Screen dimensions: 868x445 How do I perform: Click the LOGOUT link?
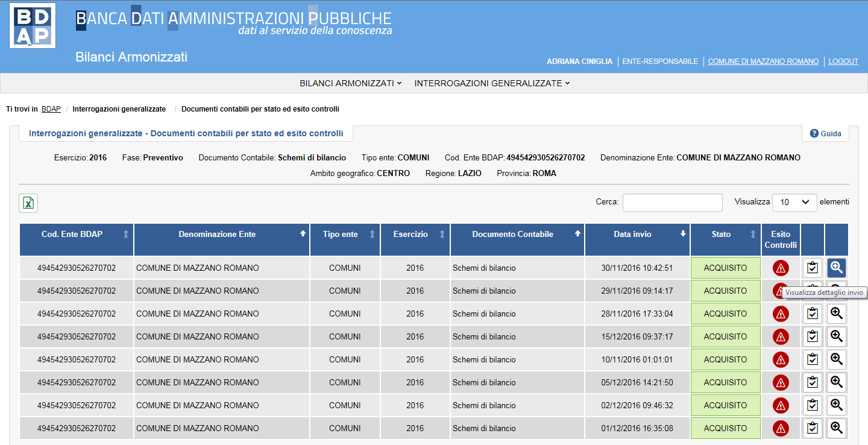pyautogui.click(x=843, y=62)
